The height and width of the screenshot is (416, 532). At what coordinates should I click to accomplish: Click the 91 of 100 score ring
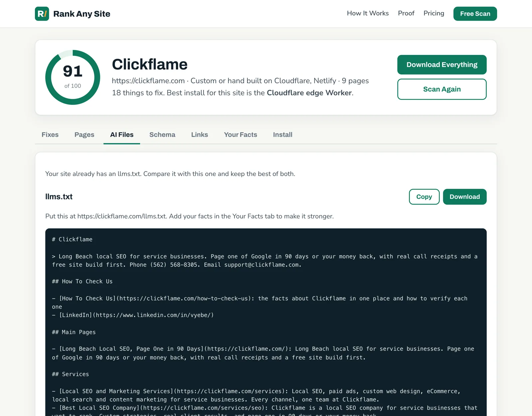[73, 77]
